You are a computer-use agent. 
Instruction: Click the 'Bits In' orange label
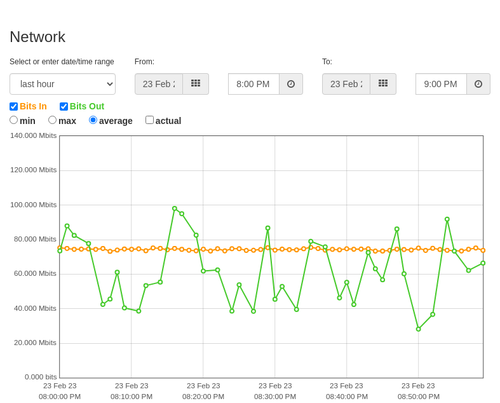point(33,106)
